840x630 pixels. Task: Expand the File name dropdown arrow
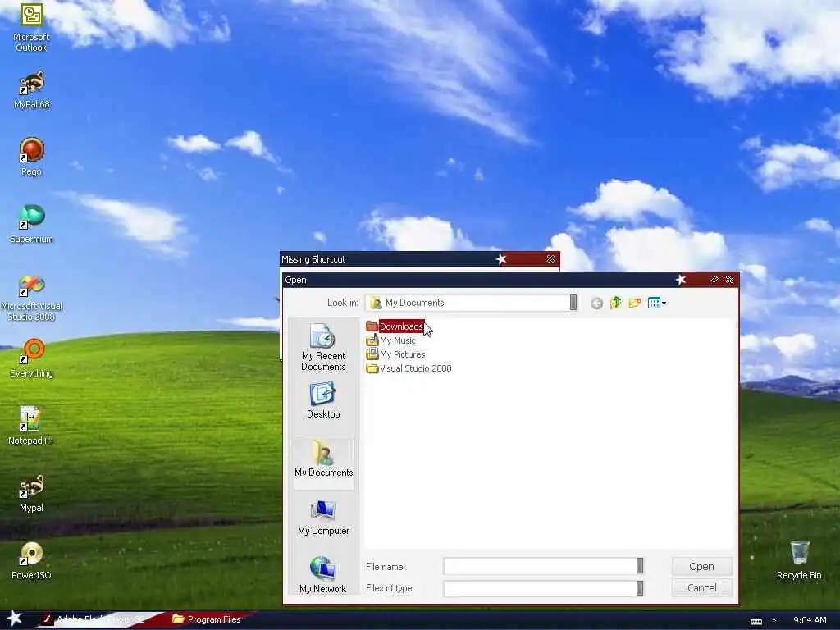(x=640, y=566)
